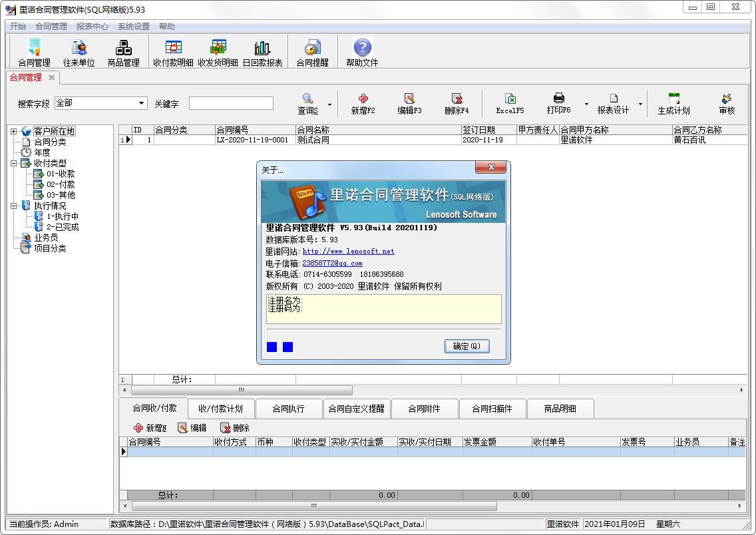Select 1-执行中 in the tree
Viewport: 756px width, 535px height.
click(x=62, y=216)
